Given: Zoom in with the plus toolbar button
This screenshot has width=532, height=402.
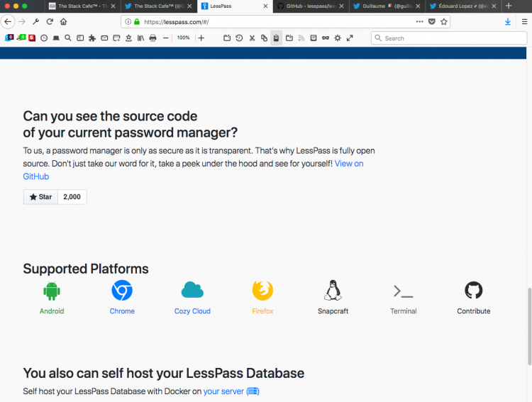Looking at the screenshot, I should coord(201,38).
